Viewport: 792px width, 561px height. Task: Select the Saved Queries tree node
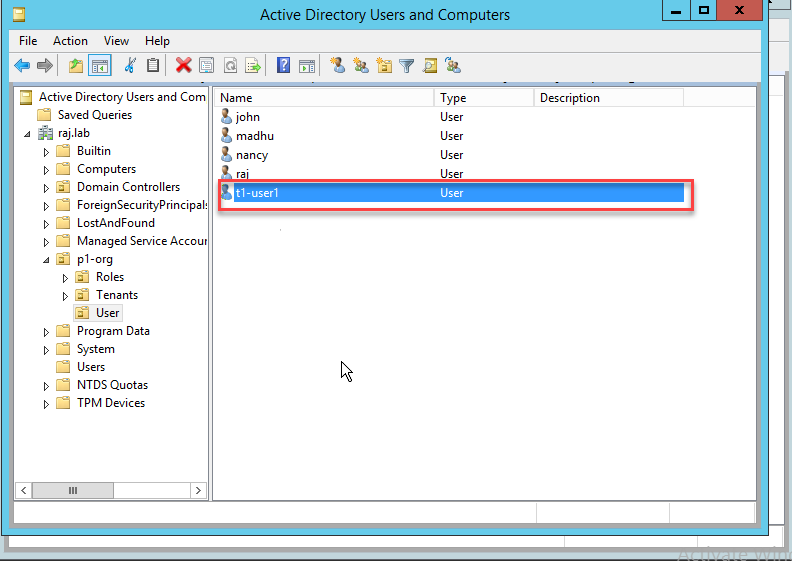(x=94, y=115)
